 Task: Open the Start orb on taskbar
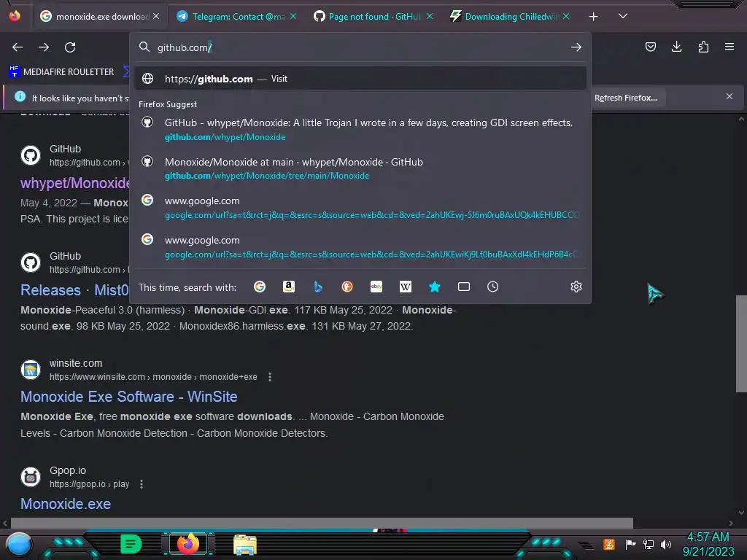point(19,544)
